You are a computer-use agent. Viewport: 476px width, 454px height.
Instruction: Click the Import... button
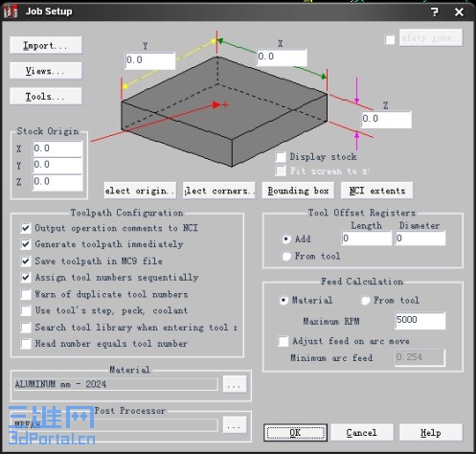(x=46, y=45)
